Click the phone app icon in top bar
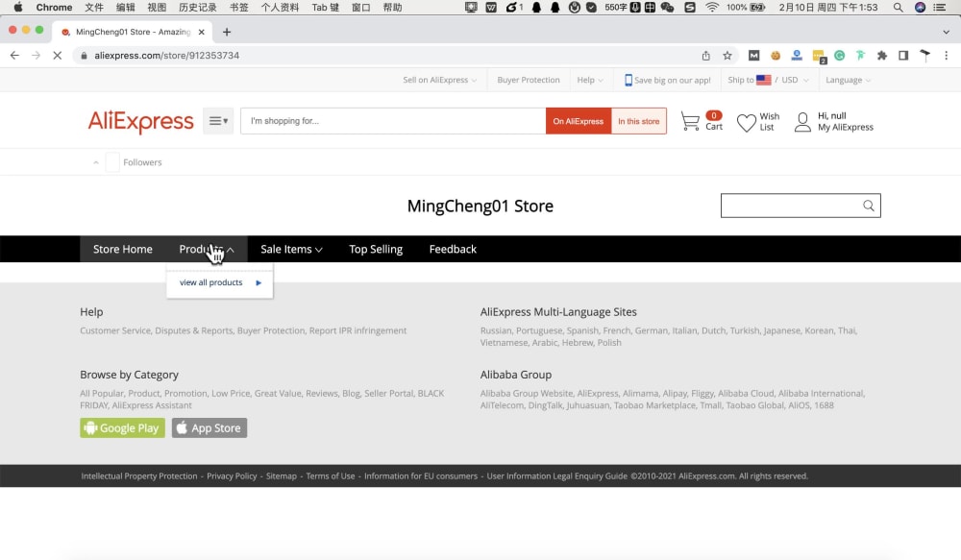 (x=628, y=81)
